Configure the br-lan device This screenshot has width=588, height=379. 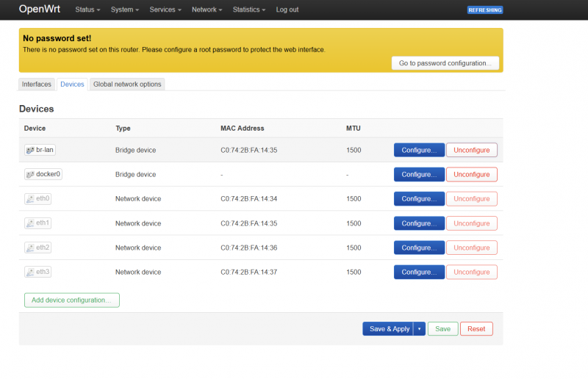pos(419,150)
